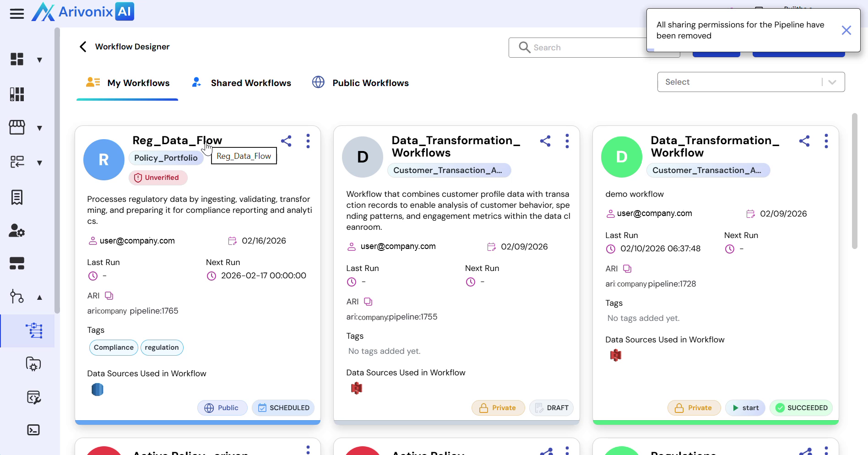Collapse the pipeline sidebar section arrow
The width and height of the screenshot is (868, 455).
click(40, 298)
